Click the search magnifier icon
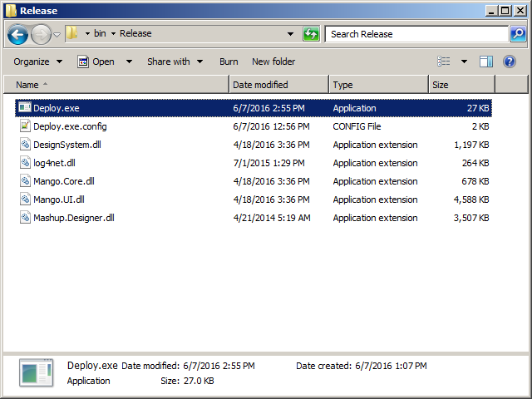Viewport: 532px width, 399px height. pyautogui.click(x=517, y=34)
